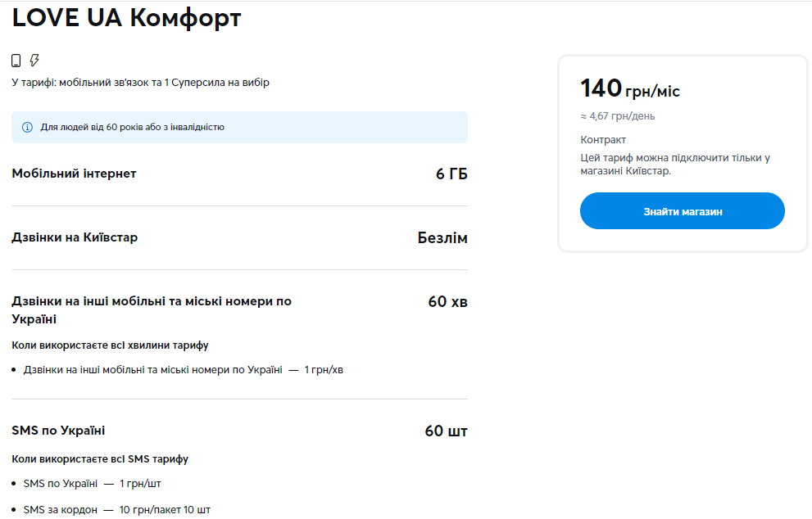Click the tariff price card on the right
The image size is (812, 519).
pos(683,151)
